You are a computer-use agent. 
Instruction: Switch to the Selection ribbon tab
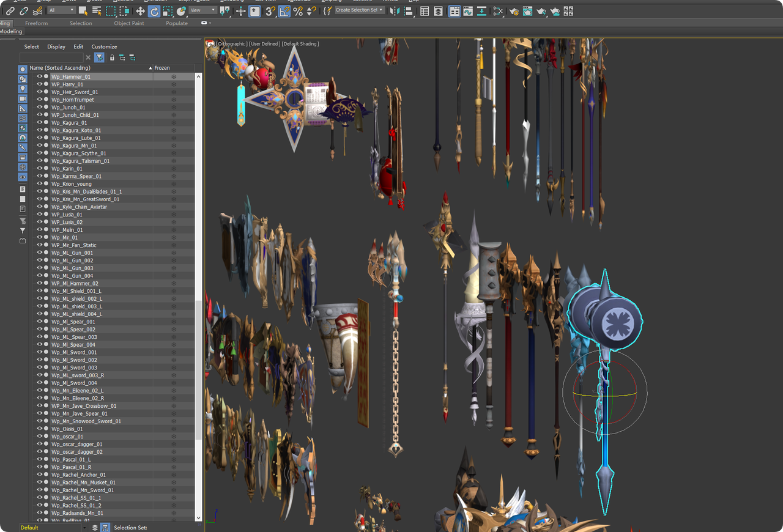81,23
